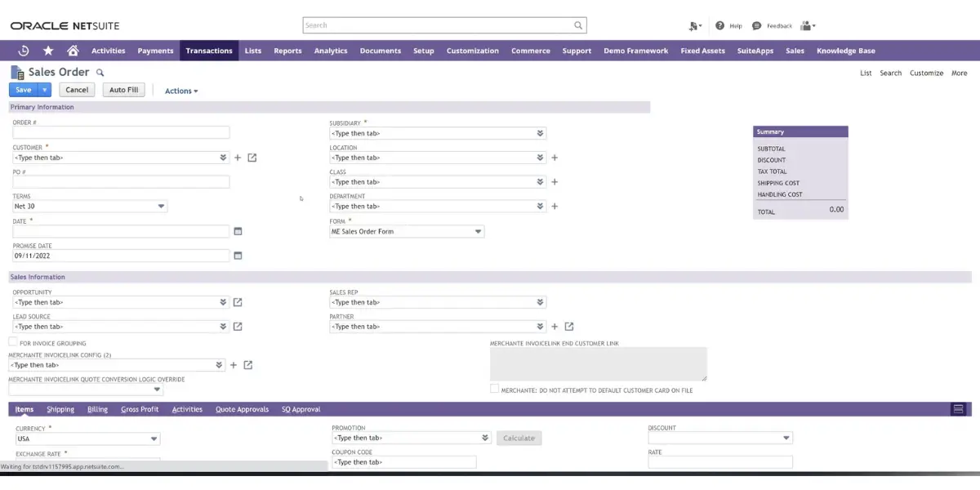This screenshot has width=980, height=490.
Task: Click the Calculate button beside Promotion
Action: pyautogui.click(x=519, y=439)
